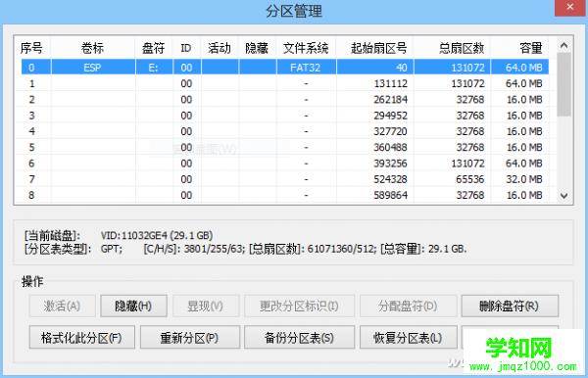588x378 pixels.
Task: Click the disabled 更改分区标识(I) button
Action: point(299,307)
